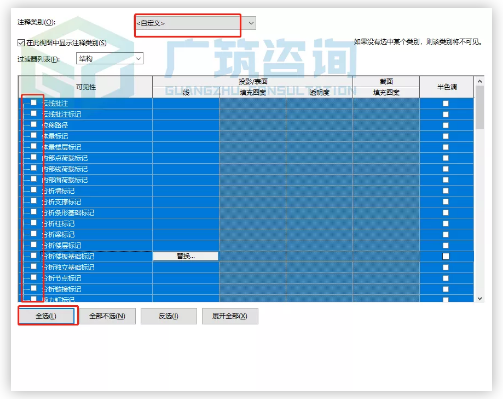Select the 内部线荷载标记 category name

pyautogui.click(x=65, y=169)
